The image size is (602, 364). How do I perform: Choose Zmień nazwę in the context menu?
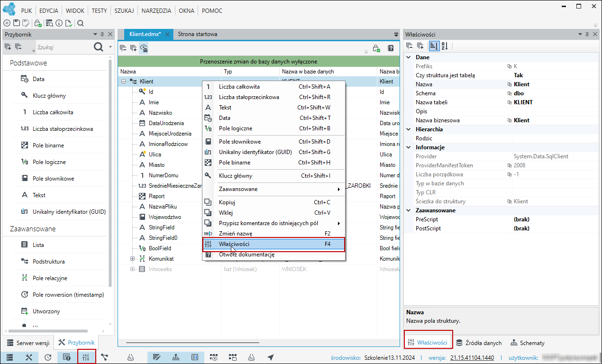(x=274, y=234)
